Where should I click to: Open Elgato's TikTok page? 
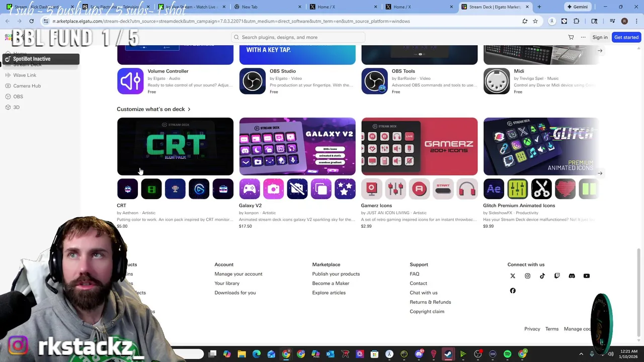(542, 276)
